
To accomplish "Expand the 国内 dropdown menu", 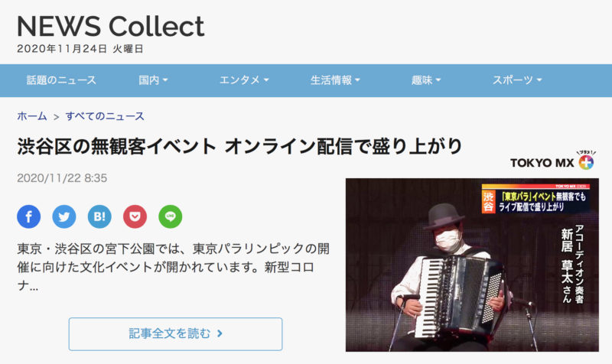I will coord(154,80).
